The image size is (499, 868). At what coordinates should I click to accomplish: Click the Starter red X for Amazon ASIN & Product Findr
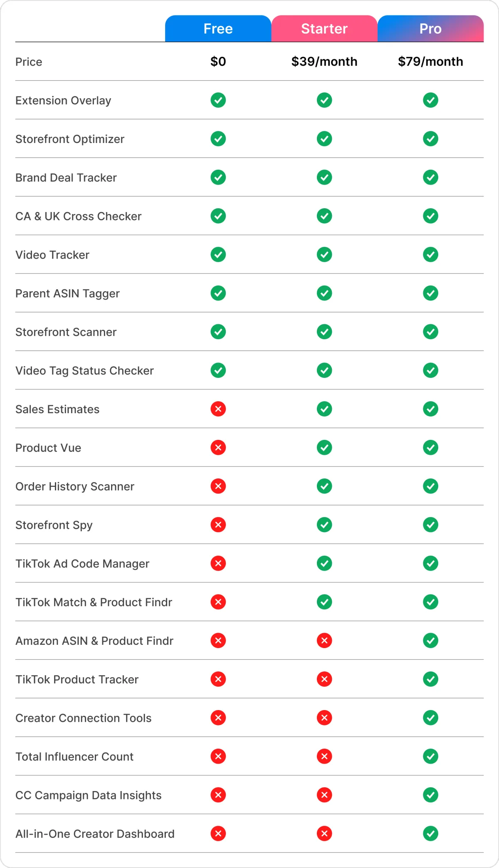pyautogui.click(x=324, y=641)
